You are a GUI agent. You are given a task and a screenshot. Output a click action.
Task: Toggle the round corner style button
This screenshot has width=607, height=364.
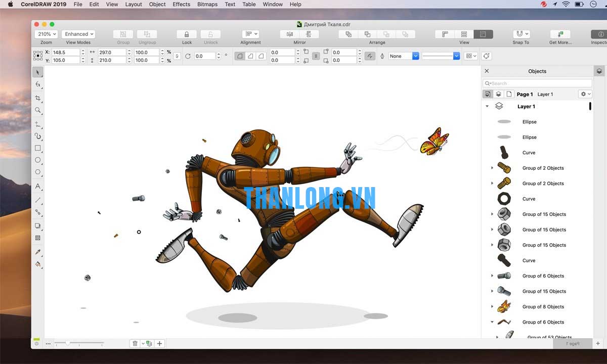coord(240,56)
